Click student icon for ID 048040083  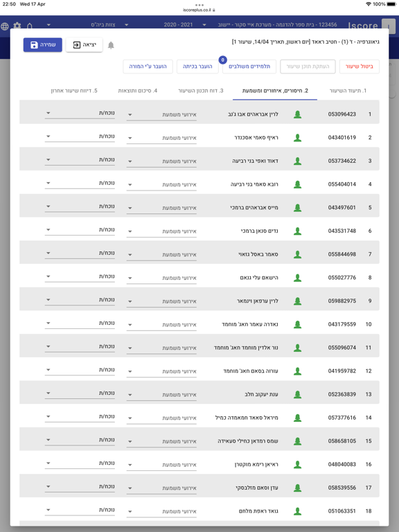click(298, 465)
